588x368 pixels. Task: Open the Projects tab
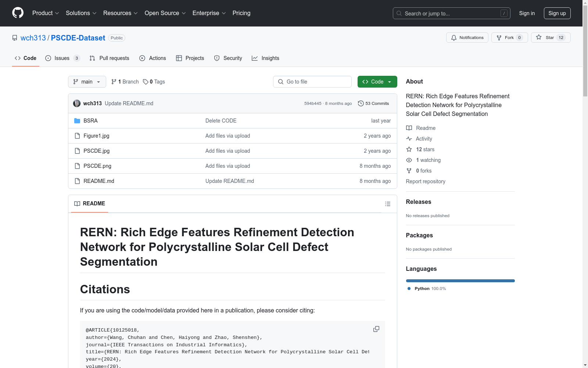pyautogui.click(x=190, y=58)
